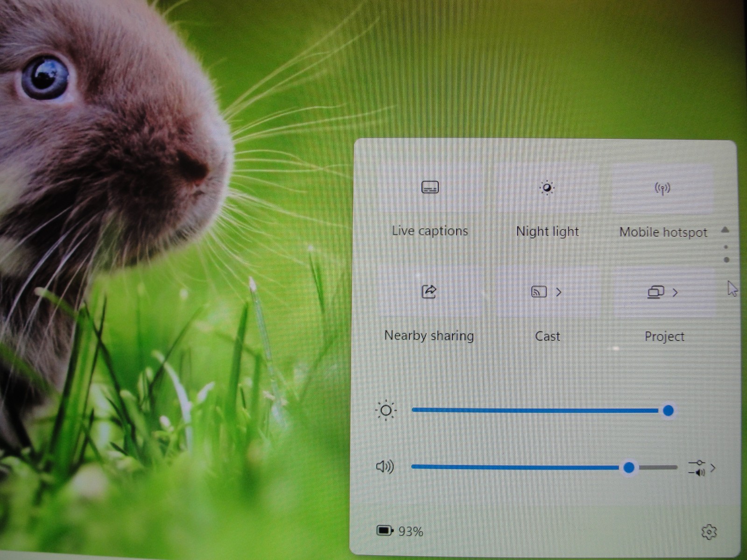
Task: Click the Cast screen icon
Action: [539, 292]
